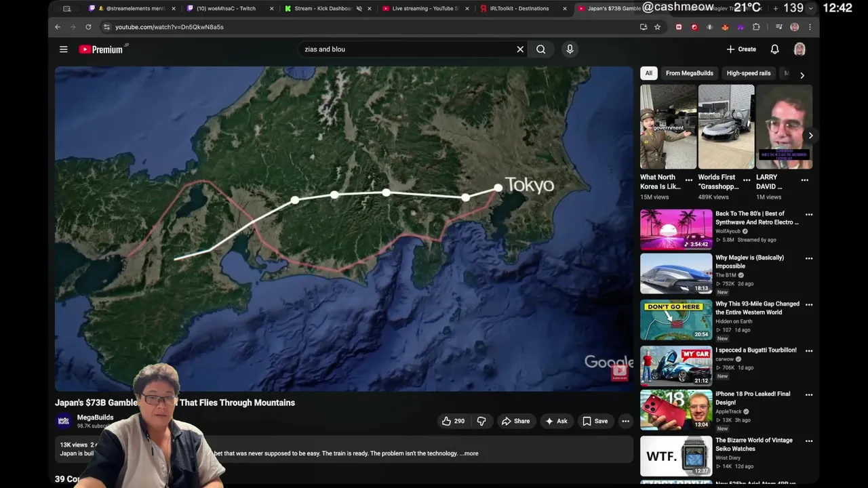Open options for Vintage Seiko Watches video
868x488 pixels.
click(808, 441)
